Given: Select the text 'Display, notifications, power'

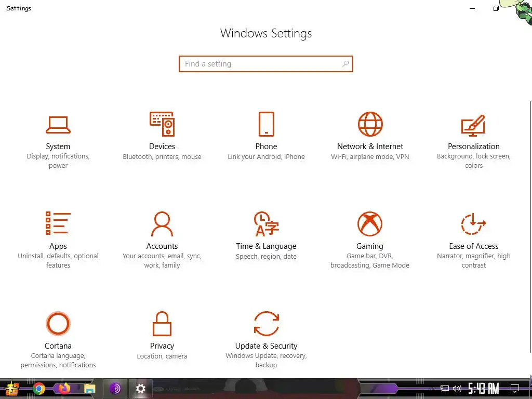Looking at the screenshot, I should coord(58,161).
